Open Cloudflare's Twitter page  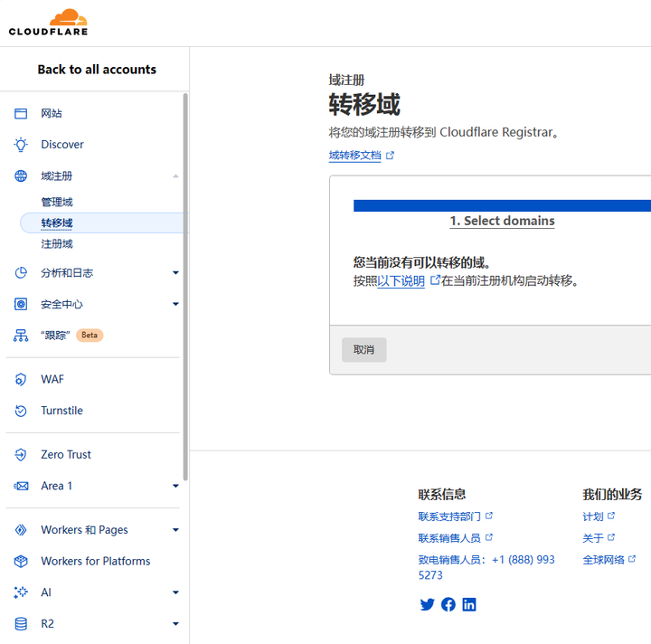coord(427,604)
